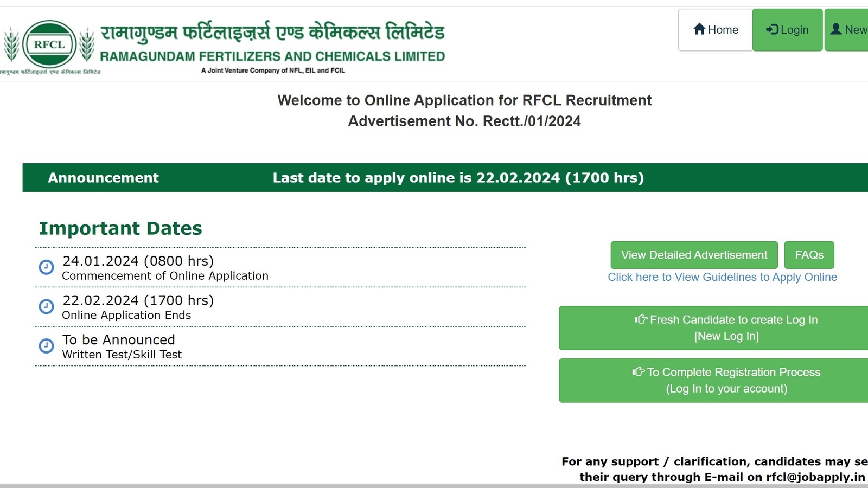This screenshot has width=868, height=488.
Task: Select Fresh Candidate to create Log In
Action: tap(713, 328)
